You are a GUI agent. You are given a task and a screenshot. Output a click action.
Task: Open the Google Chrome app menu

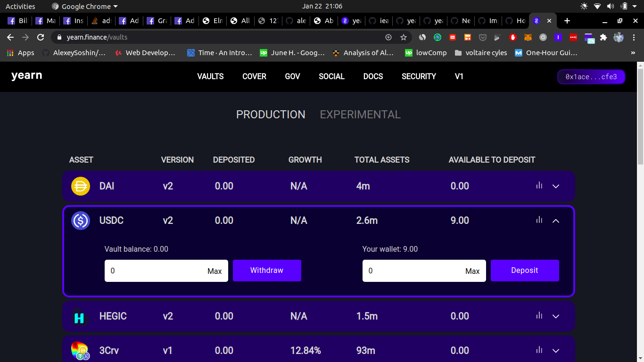[x=85, y=6]
